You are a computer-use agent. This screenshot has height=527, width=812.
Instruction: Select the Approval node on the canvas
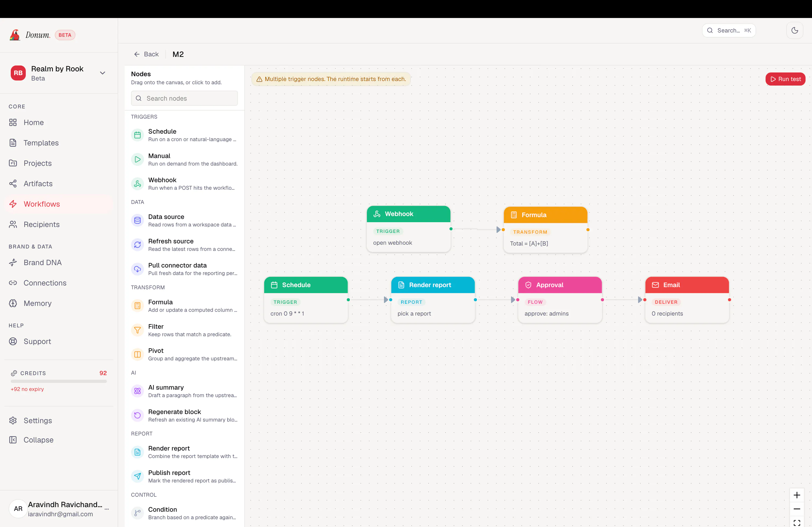pos(560,300)
